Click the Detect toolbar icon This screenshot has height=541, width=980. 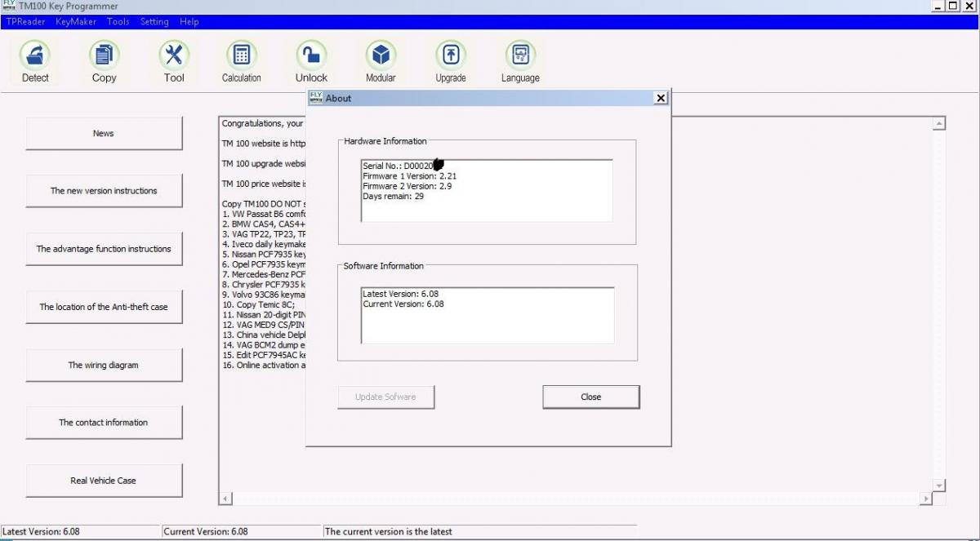pyautogui.click(x=35, y=55)
